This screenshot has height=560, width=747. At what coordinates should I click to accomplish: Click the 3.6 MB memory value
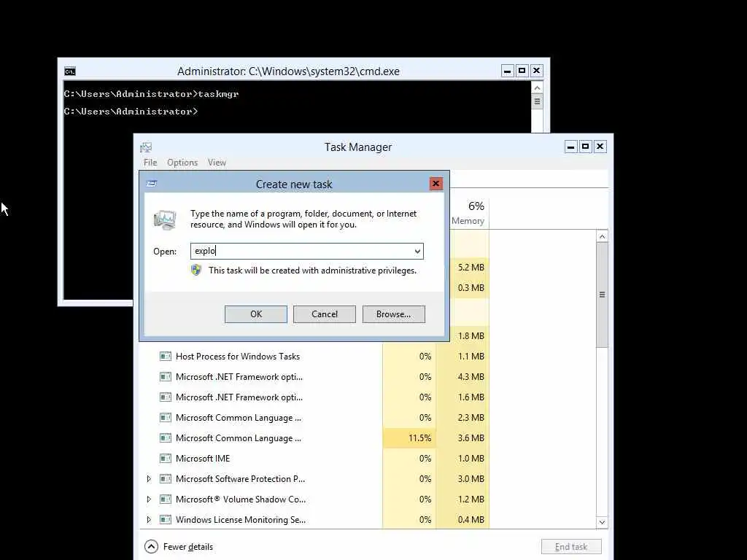pos(471,438)
